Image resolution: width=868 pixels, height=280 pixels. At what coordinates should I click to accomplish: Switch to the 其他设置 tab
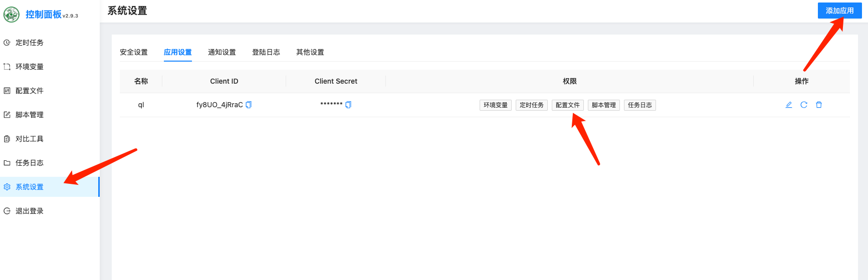(310, 52)
